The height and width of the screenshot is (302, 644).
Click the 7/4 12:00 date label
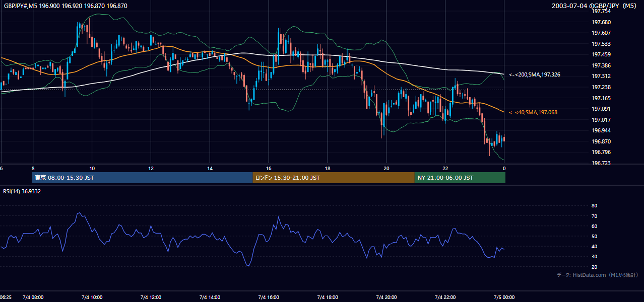[x=151, y=297]
